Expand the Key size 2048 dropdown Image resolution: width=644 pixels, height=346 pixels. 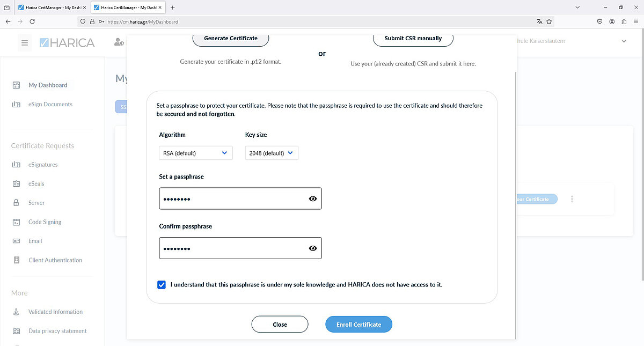tap(271, 153)
